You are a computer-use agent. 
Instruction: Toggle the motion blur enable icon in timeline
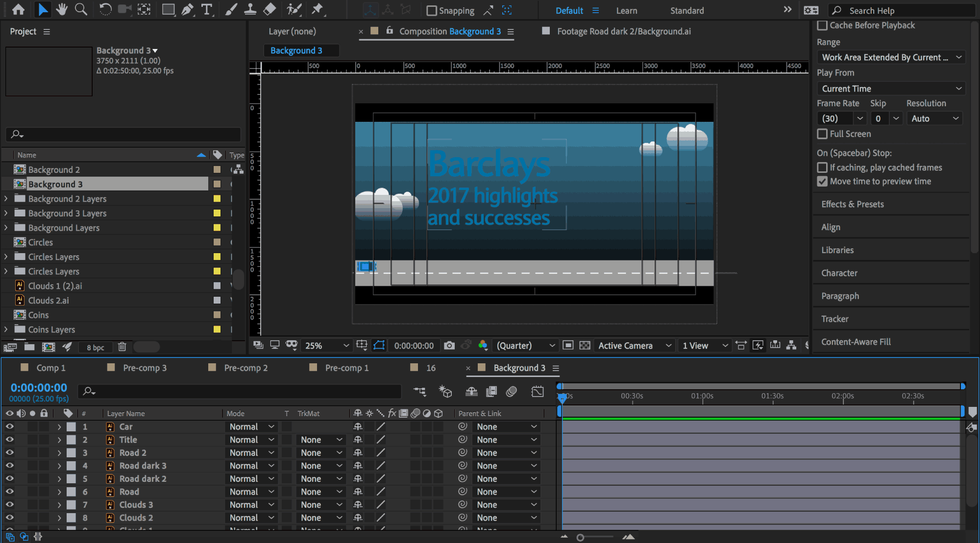point(512,391)
